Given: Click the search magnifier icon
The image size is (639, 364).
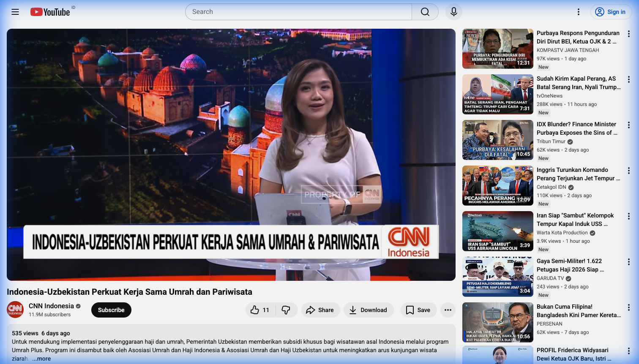Looking at the screenshot, I should point(425,12).
